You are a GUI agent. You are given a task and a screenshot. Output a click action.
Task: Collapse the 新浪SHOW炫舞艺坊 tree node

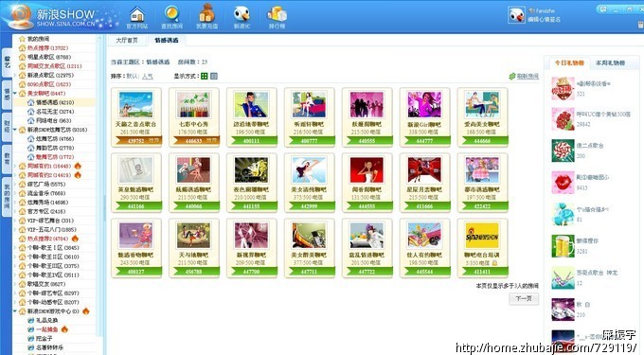[x=15, y=130]
